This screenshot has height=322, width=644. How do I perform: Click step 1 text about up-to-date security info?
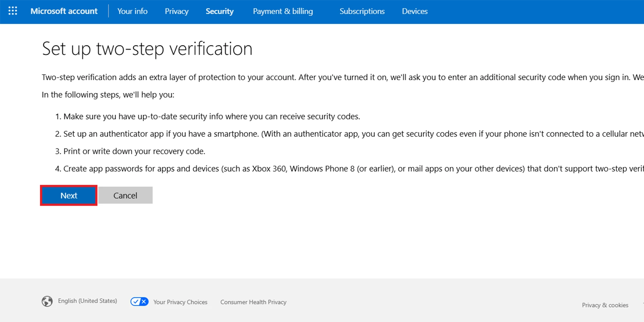pyautogui.click(x=212, y=117)
